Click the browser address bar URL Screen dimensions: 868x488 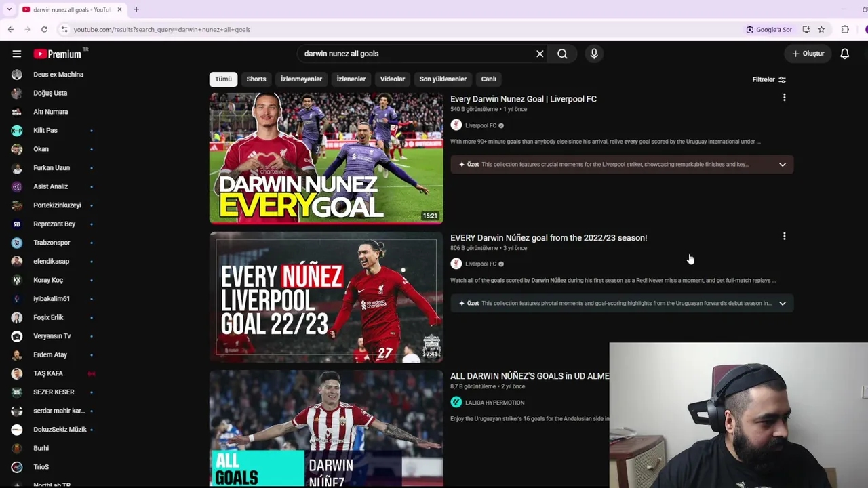click(x=162, y=30)
